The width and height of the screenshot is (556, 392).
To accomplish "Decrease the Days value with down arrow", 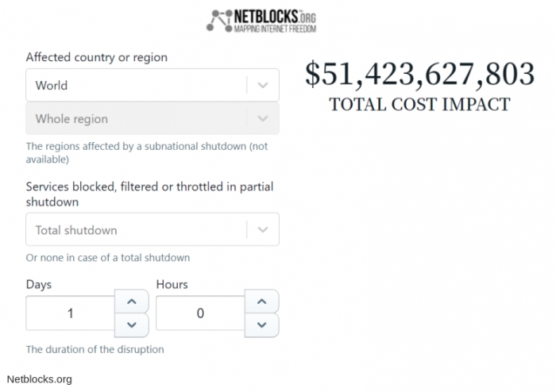I will [132, 325].
